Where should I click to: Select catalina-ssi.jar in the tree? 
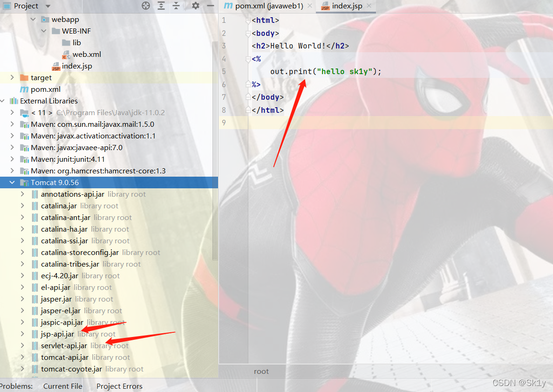(x=65, y=241)
